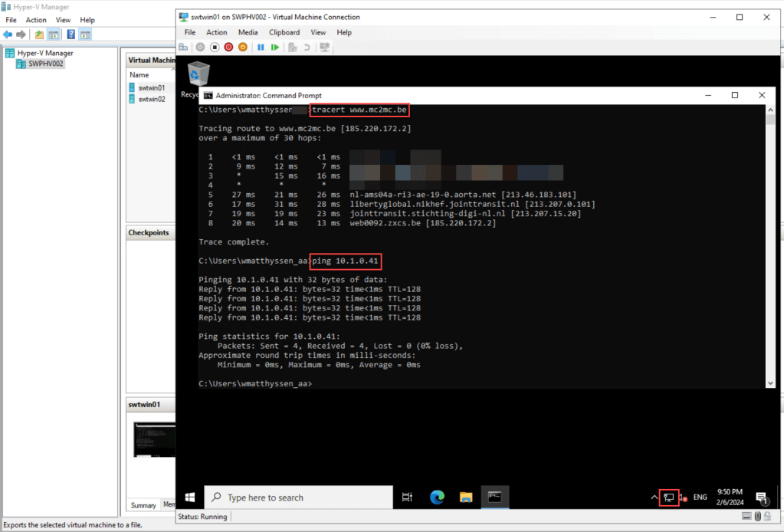The image size is (784, 532).
Task: Pause the virtual machine
Action: [261, 48]
